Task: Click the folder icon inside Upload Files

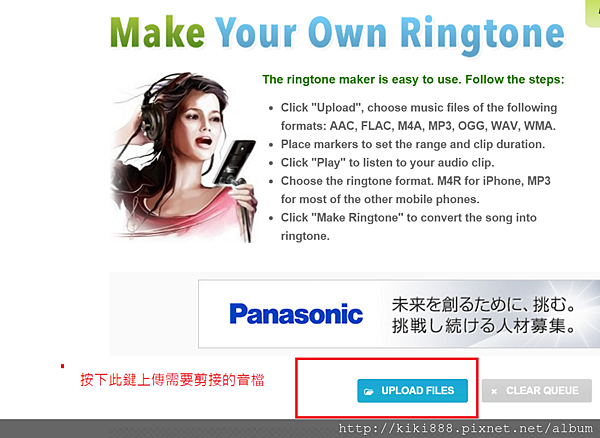Action: [x=369, y=391]
